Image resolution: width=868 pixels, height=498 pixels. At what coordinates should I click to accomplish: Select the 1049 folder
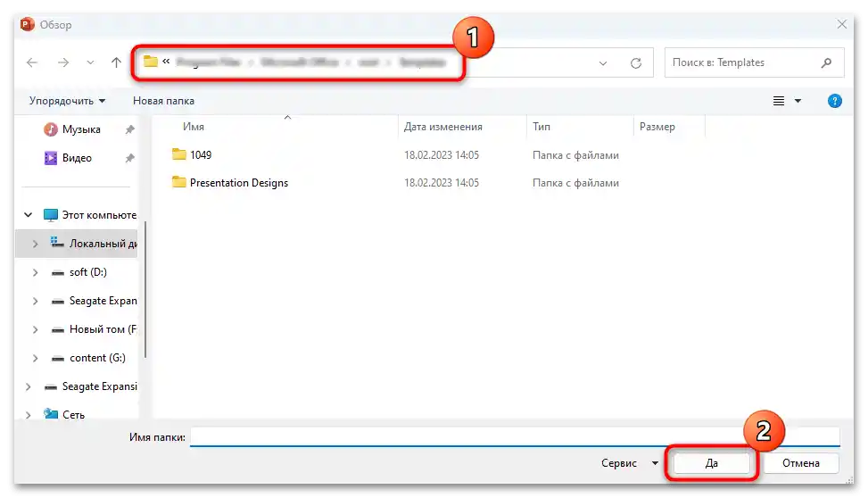pos(201,155)
